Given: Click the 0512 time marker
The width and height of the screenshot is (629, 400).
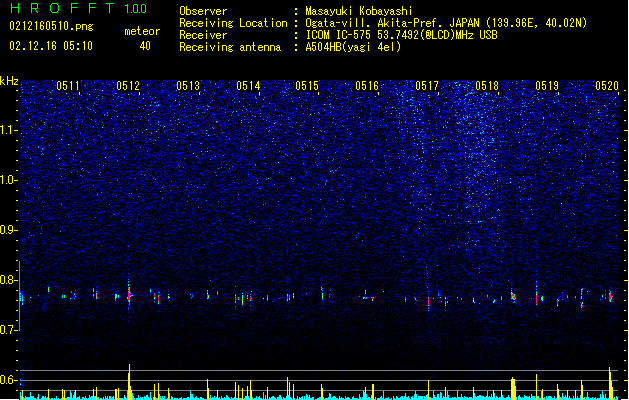Looking at the screenshot, I should (x=128, y=86).
